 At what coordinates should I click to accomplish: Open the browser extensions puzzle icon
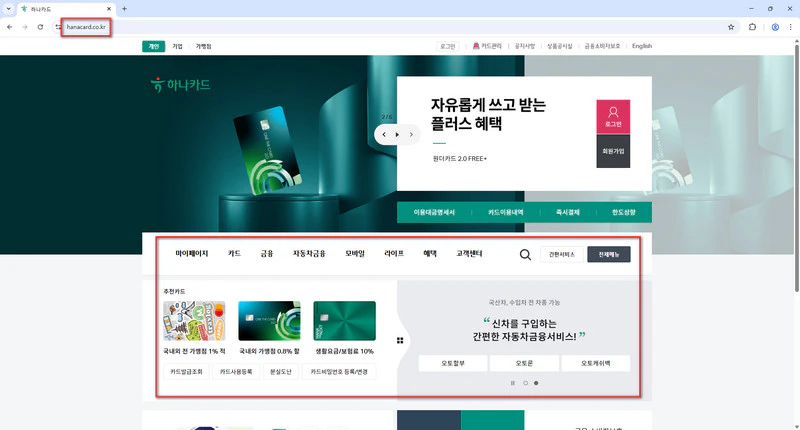pos(752,27)
